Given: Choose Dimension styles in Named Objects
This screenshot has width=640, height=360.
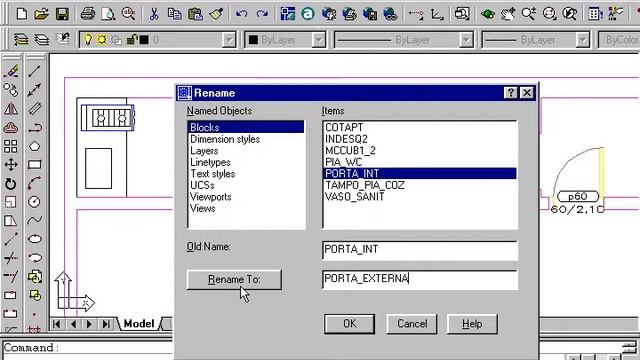Looking at the screenshot, I should [246, 139].
